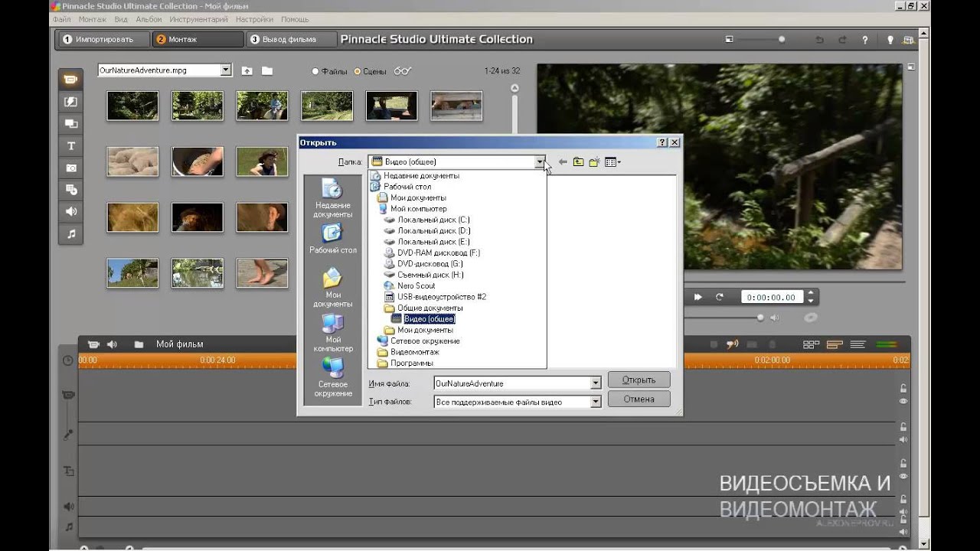The height and width of the screenshot is (551, 980).
Task: Toggle video track eye visibility
Action: coord(903,401)
